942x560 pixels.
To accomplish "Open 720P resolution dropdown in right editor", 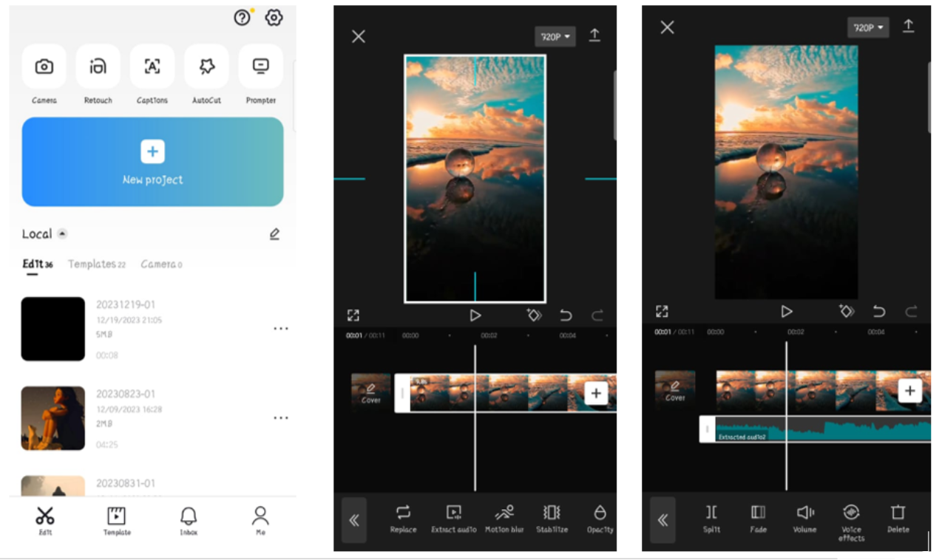I will pyautogui.click(x=868, y=27).
